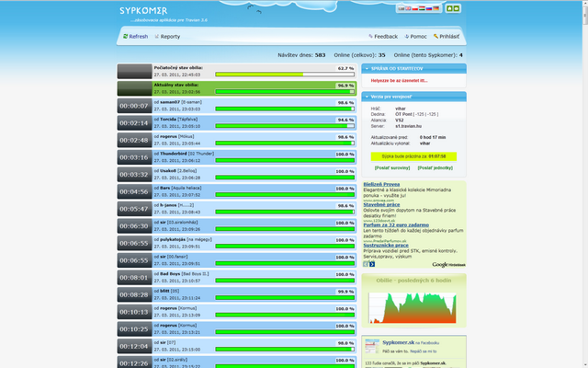This screenshot has width=588, height=368.
Task: Click Prihlásiť to log in
Action: click(x=447, y=37)
